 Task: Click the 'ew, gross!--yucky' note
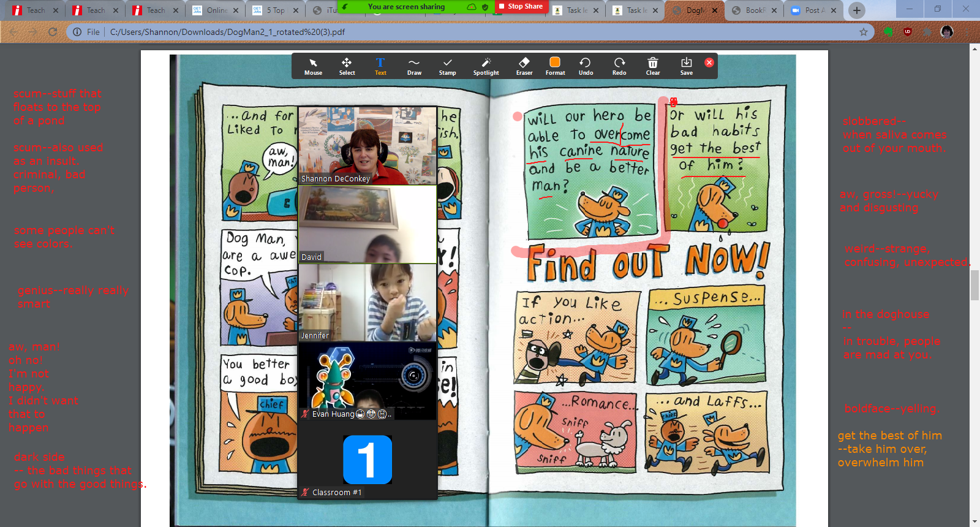pyautogui.click(x=889, y=201)
